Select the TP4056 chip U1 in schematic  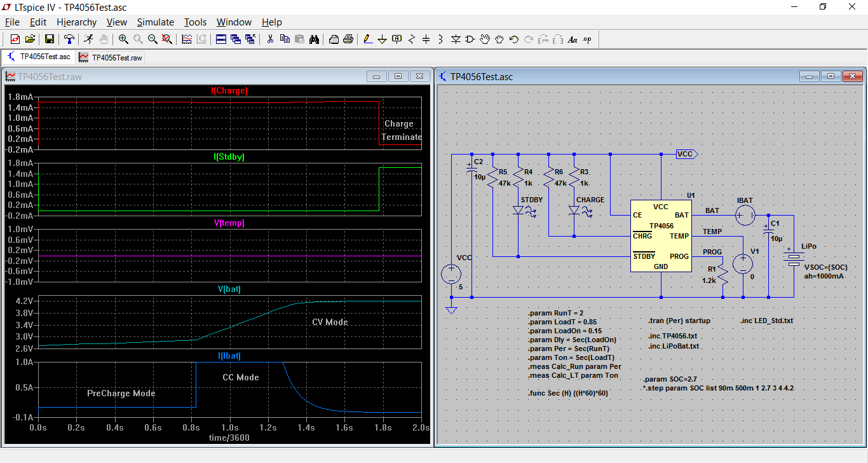click(x=661, y=236)
